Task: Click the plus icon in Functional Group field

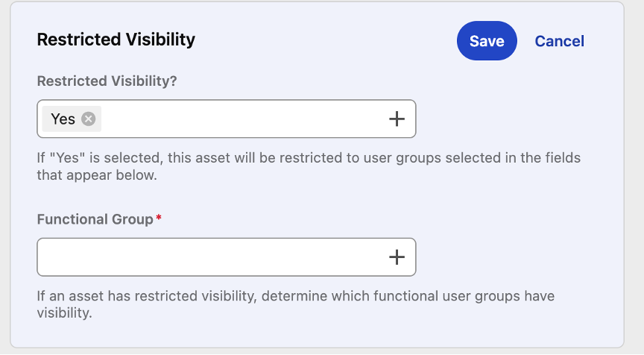Action: (397, 257)
